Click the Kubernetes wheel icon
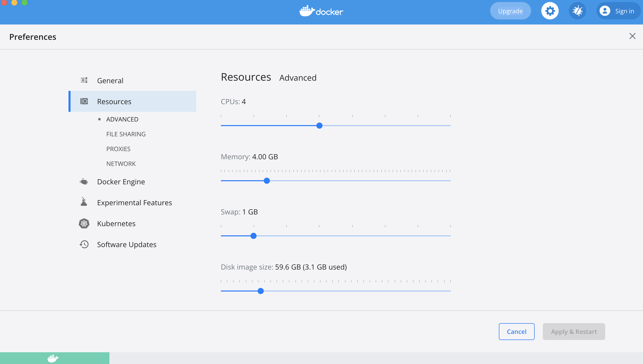 (84, 224)
